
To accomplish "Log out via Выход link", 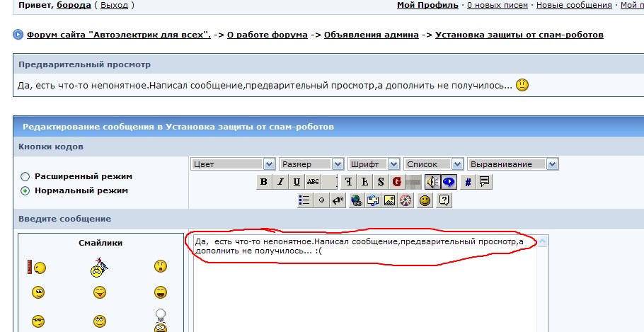I will pos(114,6).
